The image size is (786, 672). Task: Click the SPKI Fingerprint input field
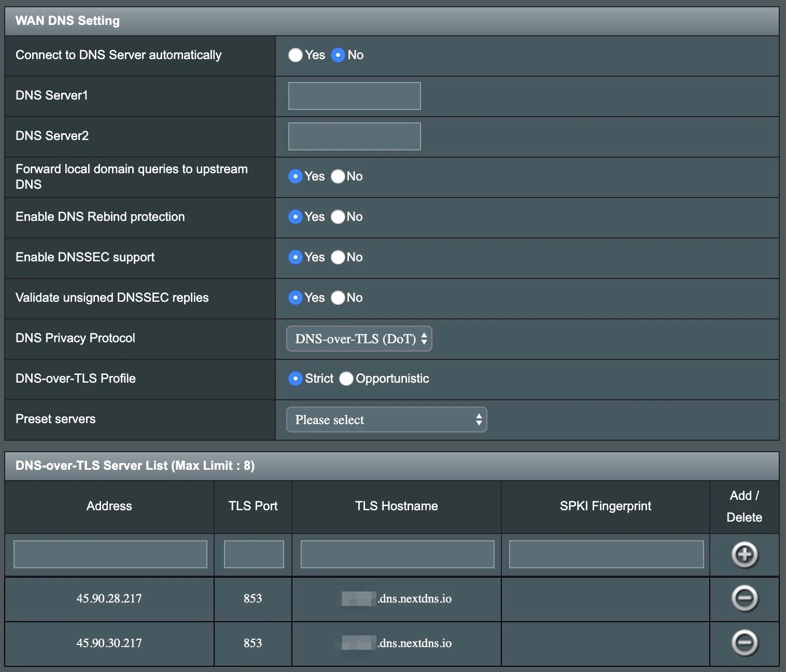[x=605, y=554]
